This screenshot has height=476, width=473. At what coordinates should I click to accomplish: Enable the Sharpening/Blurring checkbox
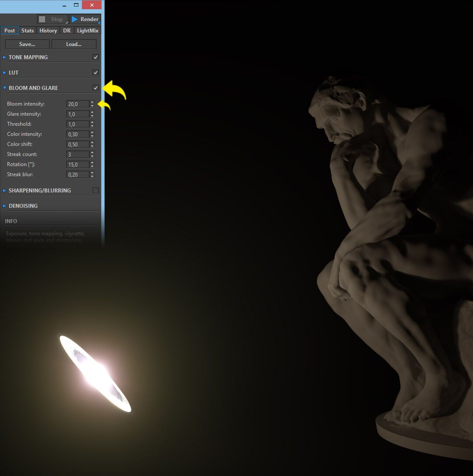point(95,190)
